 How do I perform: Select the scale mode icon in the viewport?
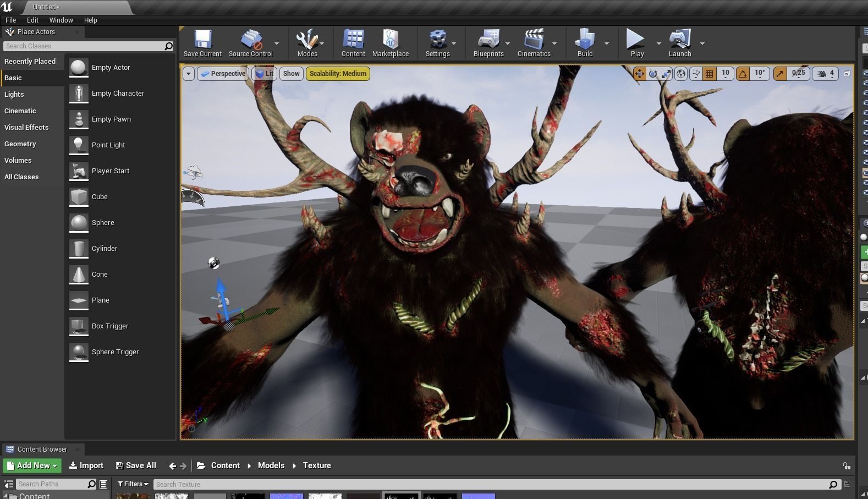click(x=666, y=74)
